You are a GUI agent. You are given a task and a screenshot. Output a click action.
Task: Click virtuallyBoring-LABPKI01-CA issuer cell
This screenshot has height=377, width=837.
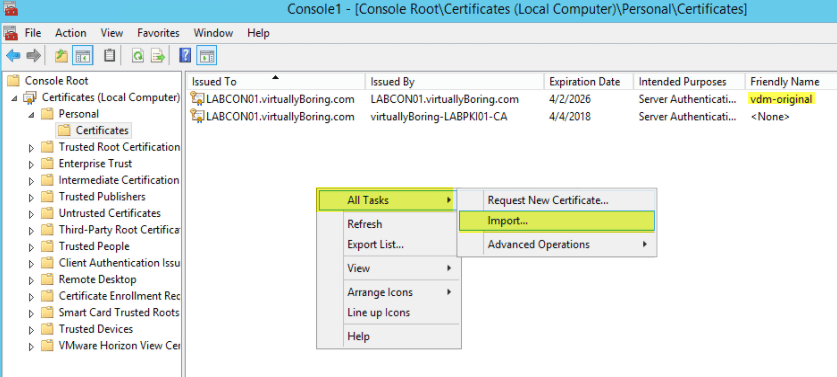[x=439, y=116]
